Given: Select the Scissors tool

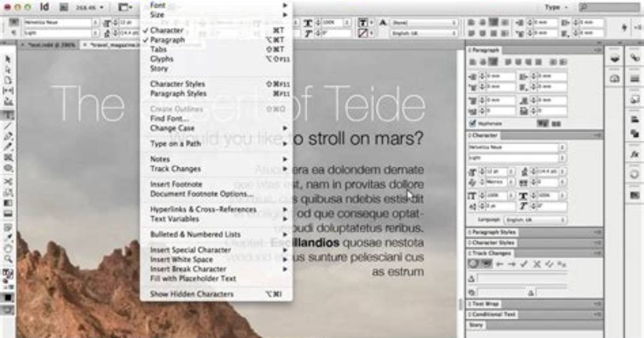Looking at the screenshot, I should pyautogui.click(x=8, y=181).
